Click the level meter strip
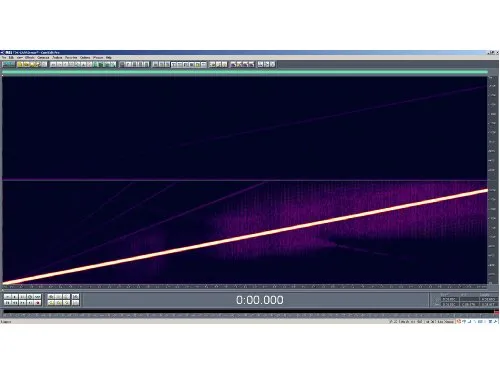Screen dimensions: 500x375 pyautogui.click(x=248, y=313)
